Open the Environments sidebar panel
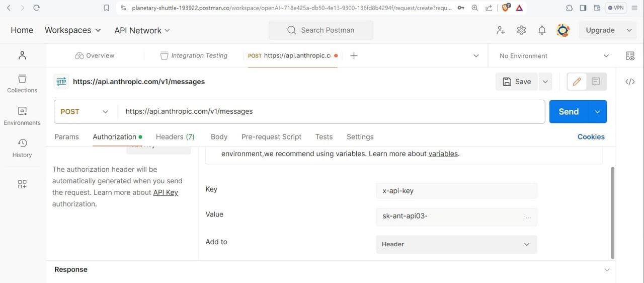This screenshot has height=283, width=644. click(22, 116)
